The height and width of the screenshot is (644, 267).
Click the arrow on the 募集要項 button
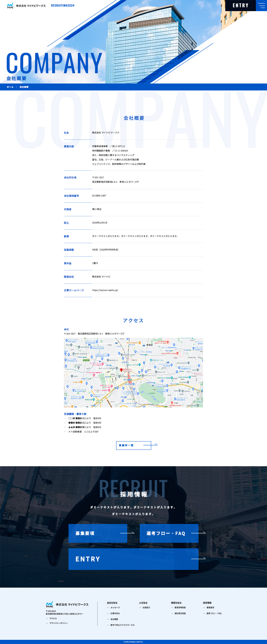click(127, 533)
